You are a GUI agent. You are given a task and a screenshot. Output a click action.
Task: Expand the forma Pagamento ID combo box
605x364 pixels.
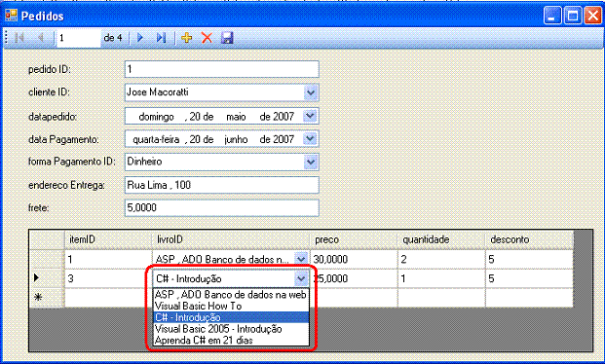[310, 162]
